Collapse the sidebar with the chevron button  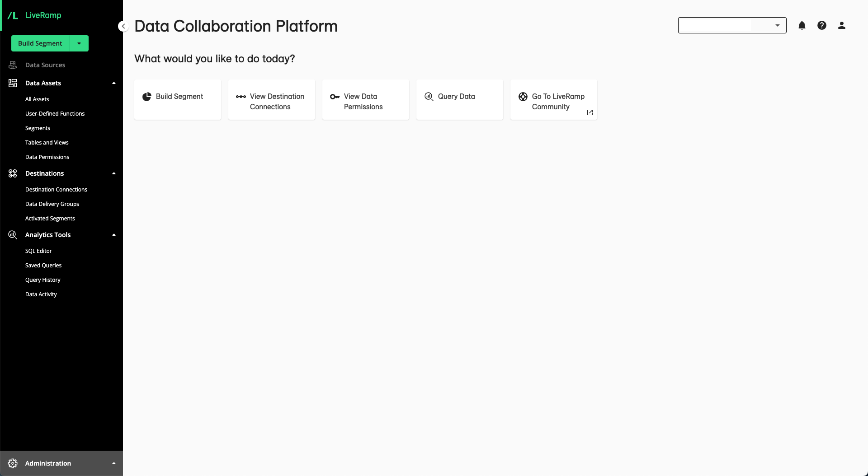(x=123, y=26)
